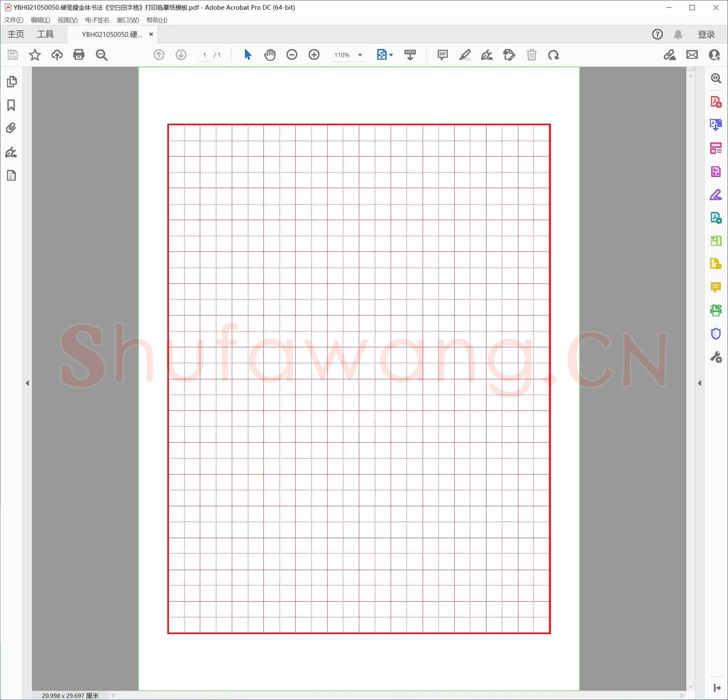Share file with others icon
Image resolution: width=728 pixels, height=700 pixels.
714,55
